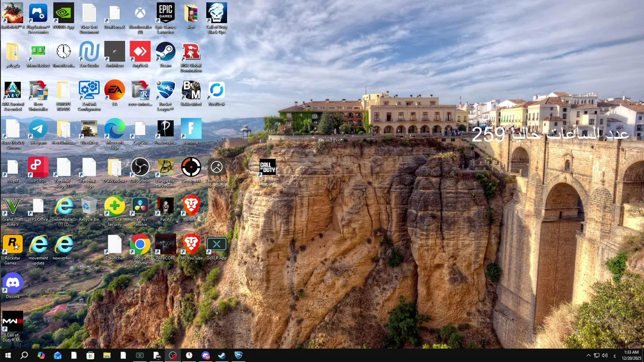
Task: Select the Rocket League shortcut
Action: [x=166, y=96]
